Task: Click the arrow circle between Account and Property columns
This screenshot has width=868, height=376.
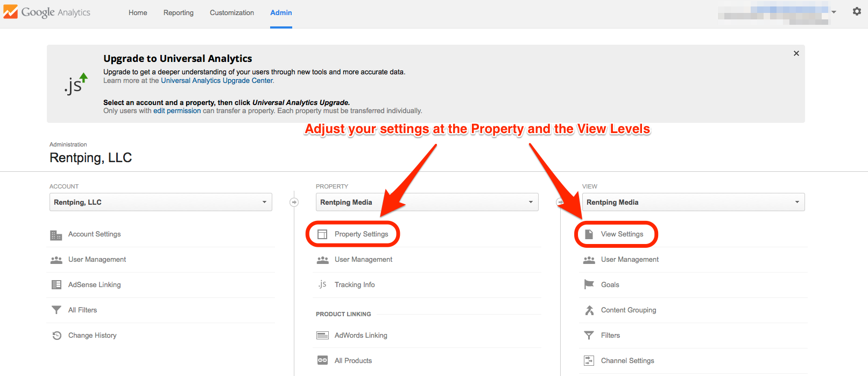Action: (x=294, y=202)
